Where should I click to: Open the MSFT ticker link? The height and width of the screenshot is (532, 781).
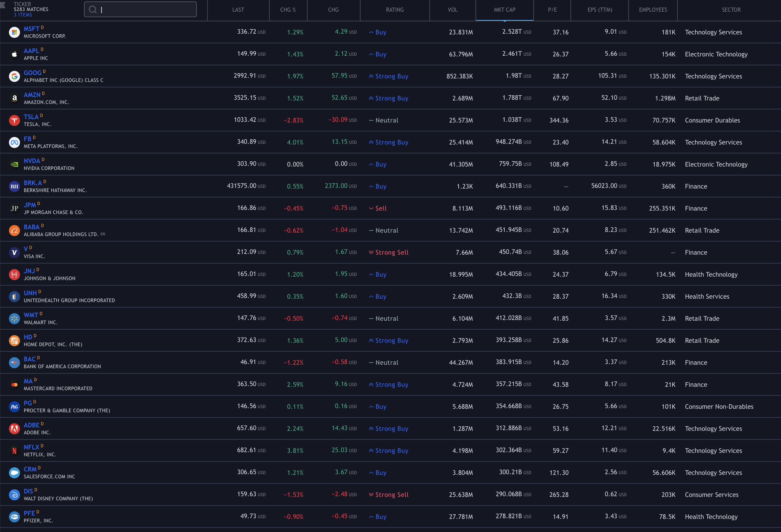[31, 29]
